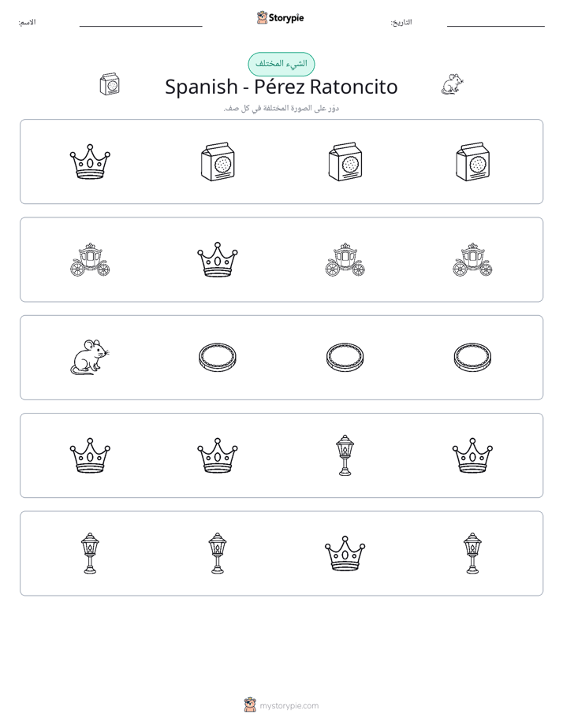Pick the street lamp among the crowns
563x728 pixels.
345,455
